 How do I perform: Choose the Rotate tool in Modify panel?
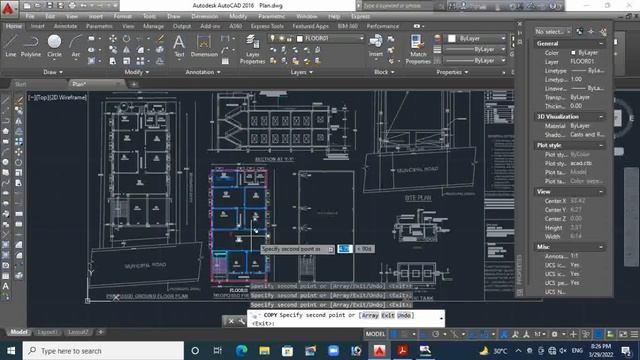pyautogui.click(x=126, y=38)
